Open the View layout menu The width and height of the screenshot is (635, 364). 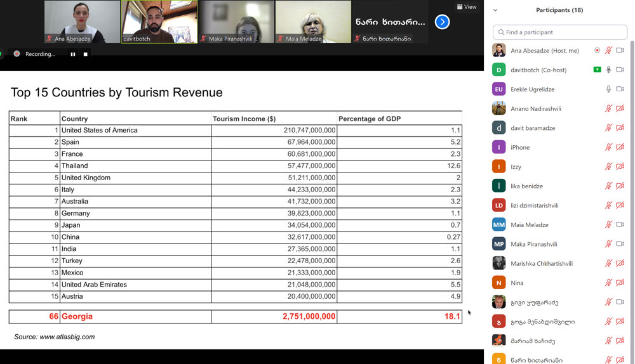[x=467, y=7]
